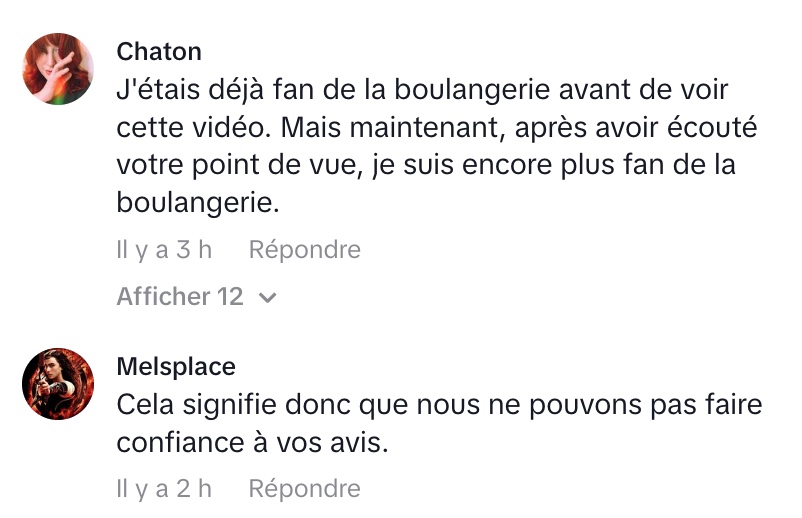Open the Chaton username link
The height and width of the screenshot is (518, 802).
click(159, 51)
